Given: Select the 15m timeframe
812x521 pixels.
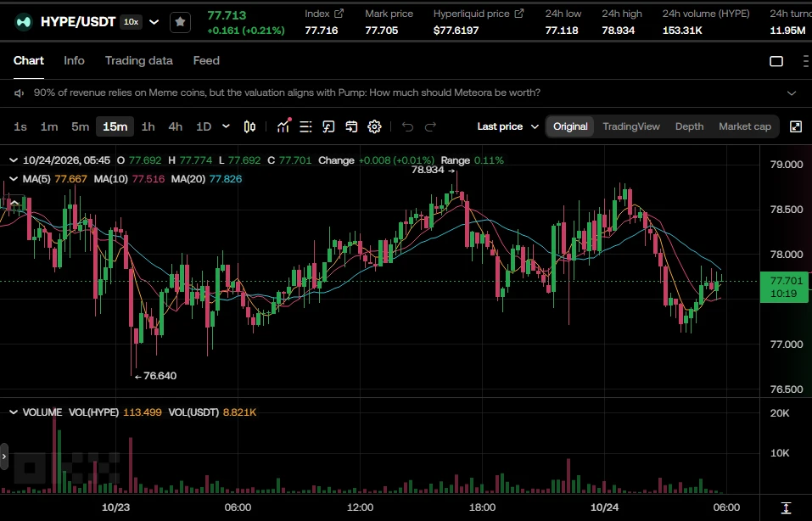Looking at the screenshot, I should click(x=115, y=127).
